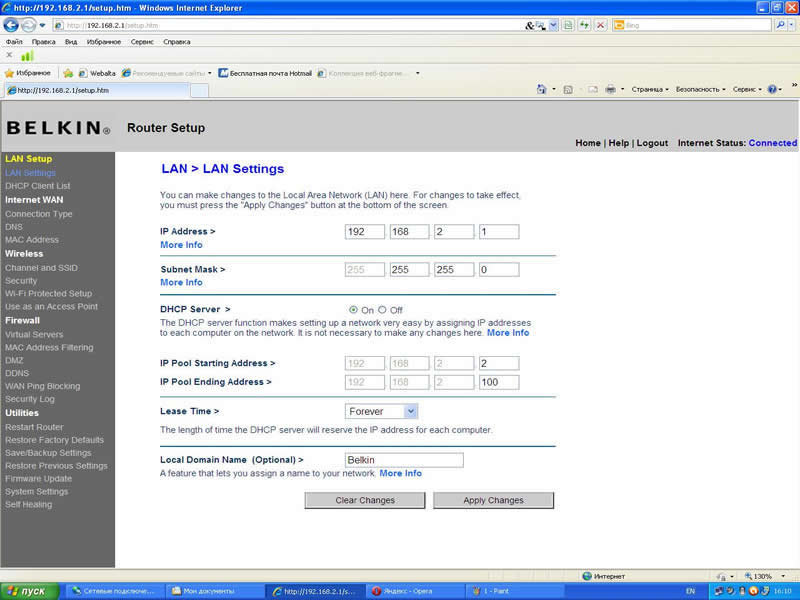Open Мои документы taskbar window
This screenshot has width=800, height=600.
click(214, 591)
